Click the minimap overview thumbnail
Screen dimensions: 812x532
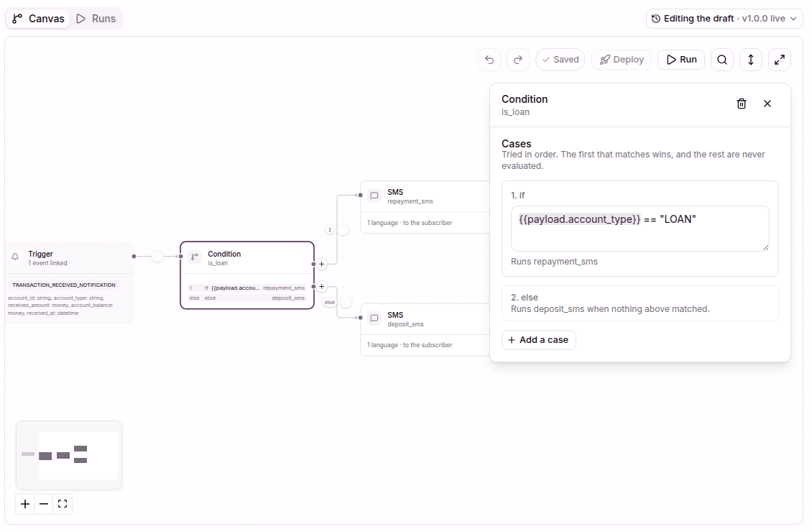[69, 455]
